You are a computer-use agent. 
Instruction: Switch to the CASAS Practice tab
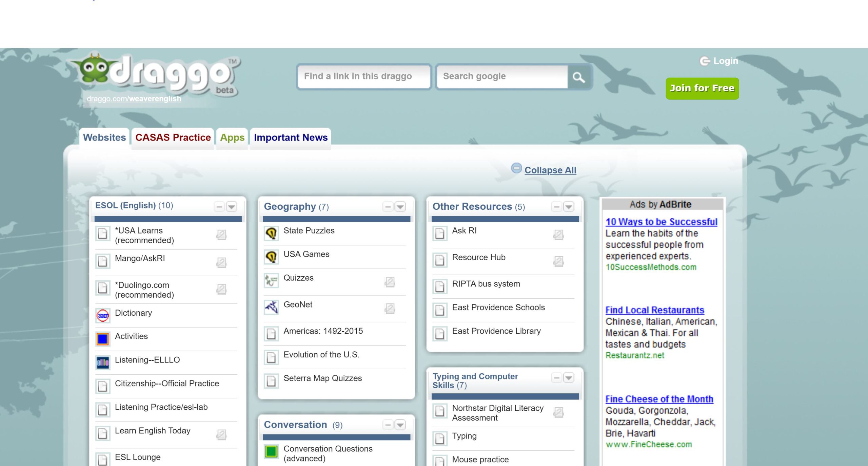coord(173,138)
